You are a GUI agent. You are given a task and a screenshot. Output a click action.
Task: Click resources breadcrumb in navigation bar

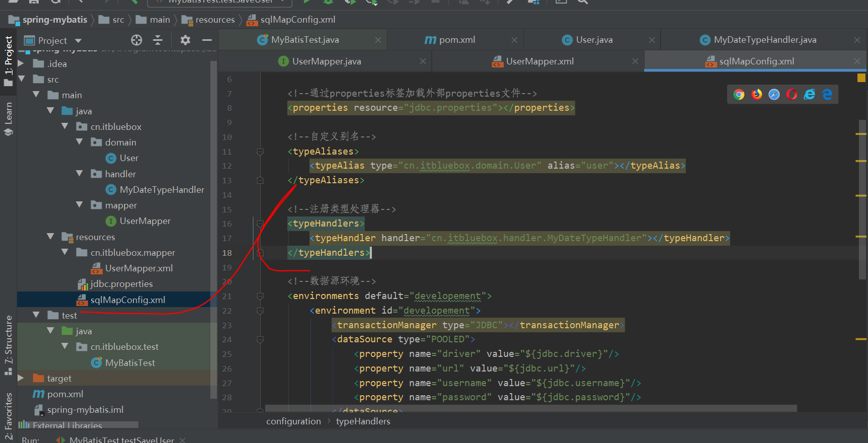[x=208, y=20]
